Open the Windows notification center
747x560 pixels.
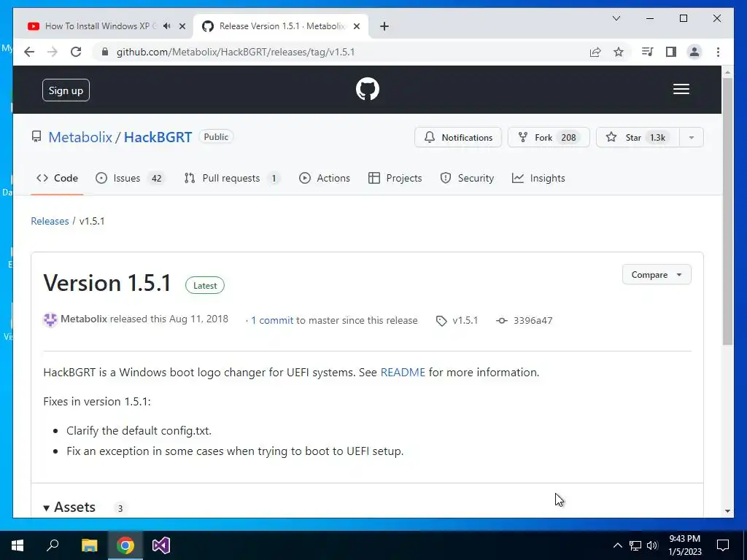coord(723,545)
